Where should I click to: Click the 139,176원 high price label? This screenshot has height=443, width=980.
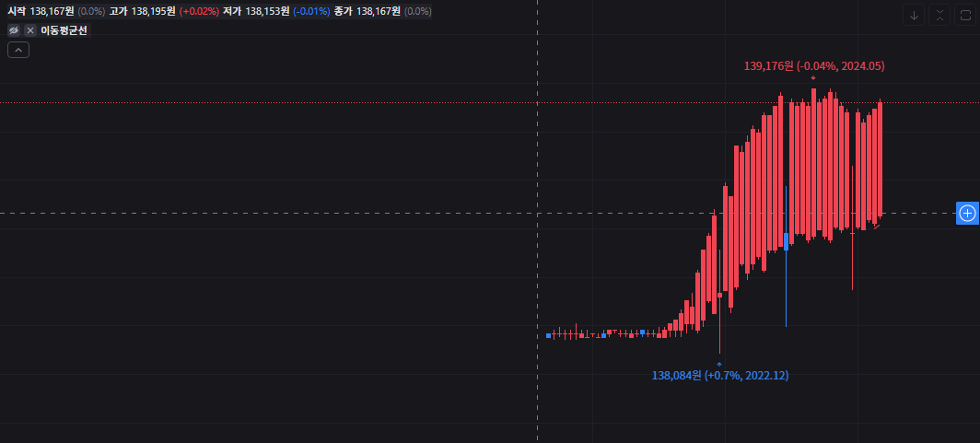click(814, 65)
